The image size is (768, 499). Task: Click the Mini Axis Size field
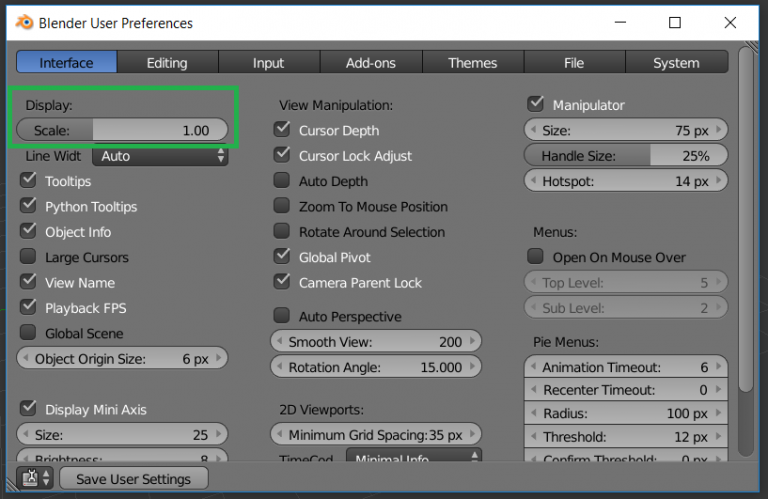click(x=122, y=434)
